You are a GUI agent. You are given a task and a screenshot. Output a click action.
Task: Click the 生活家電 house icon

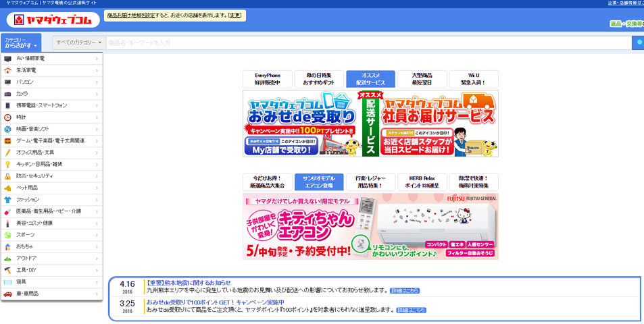pos(7,71)
